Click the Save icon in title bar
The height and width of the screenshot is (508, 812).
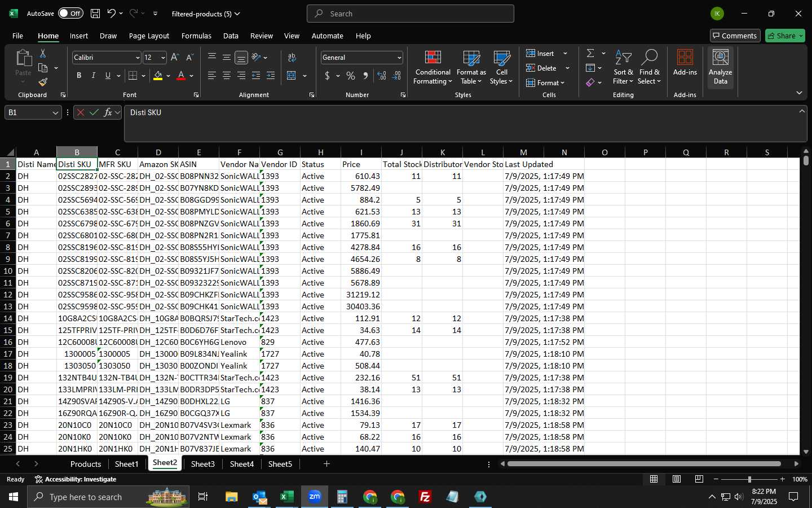point(95,14)
